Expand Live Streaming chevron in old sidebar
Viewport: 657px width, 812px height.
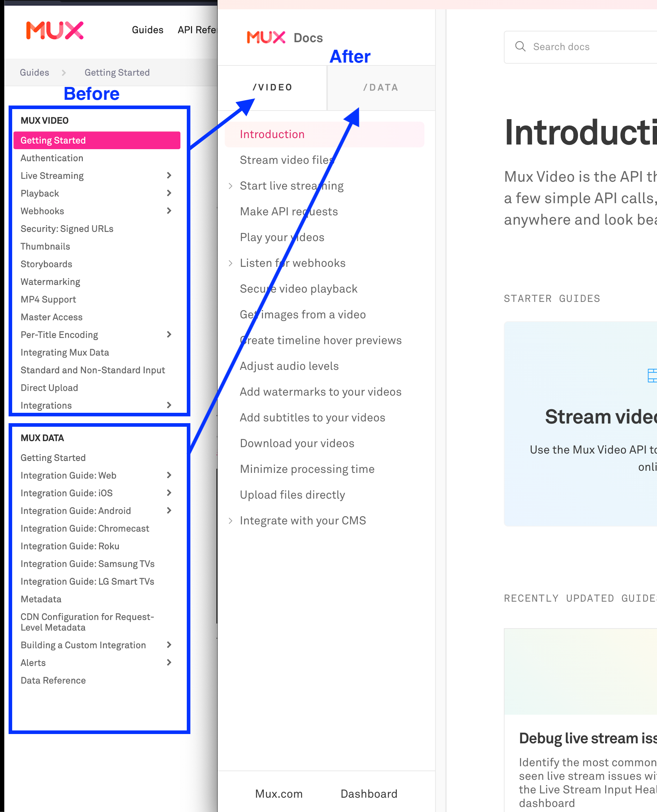[x=169, y=175]
